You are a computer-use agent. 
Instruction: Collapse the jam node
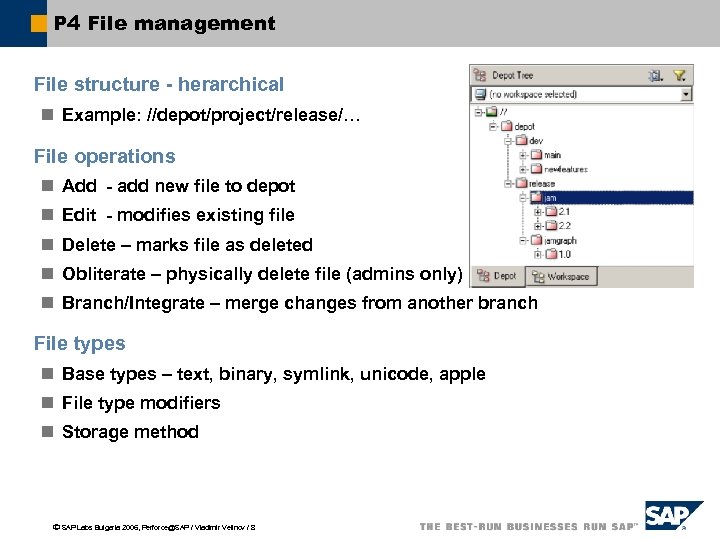(523, 198)
